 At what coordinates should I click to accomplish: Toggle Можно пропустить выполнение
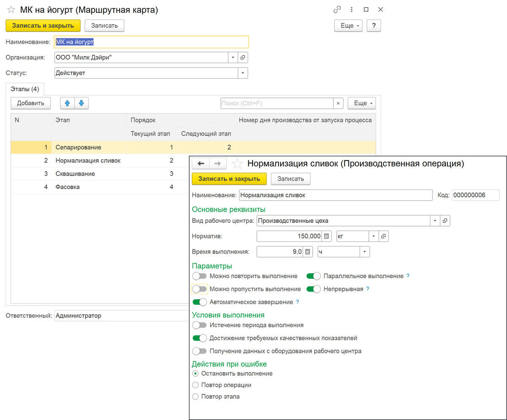[200, 289]
